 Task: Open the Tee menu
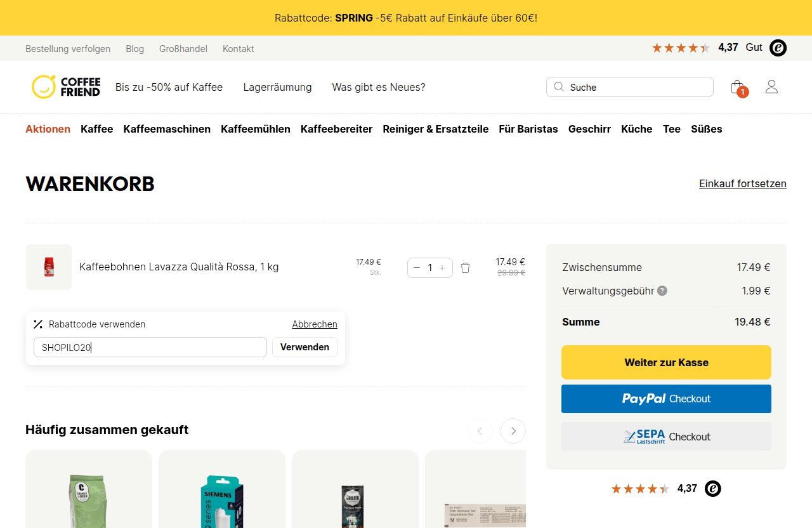[x=672, y=129]
